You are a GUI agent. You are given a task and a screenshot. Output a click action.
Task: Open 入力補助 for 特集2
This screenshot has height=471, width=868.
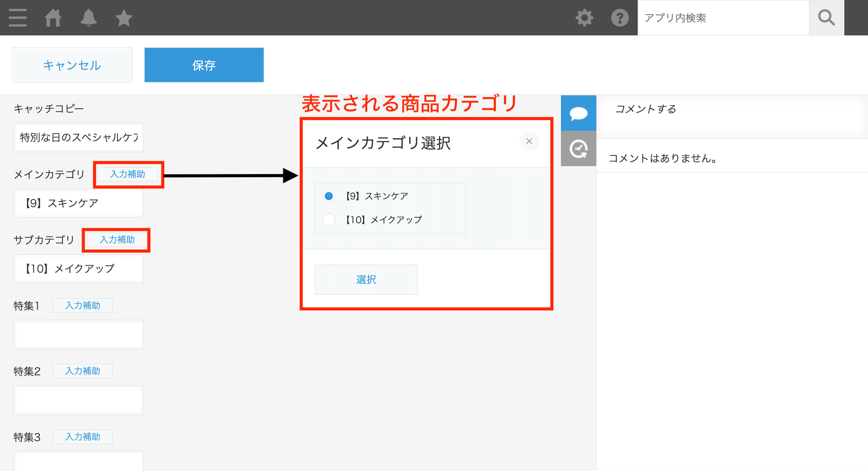[82, 371]
